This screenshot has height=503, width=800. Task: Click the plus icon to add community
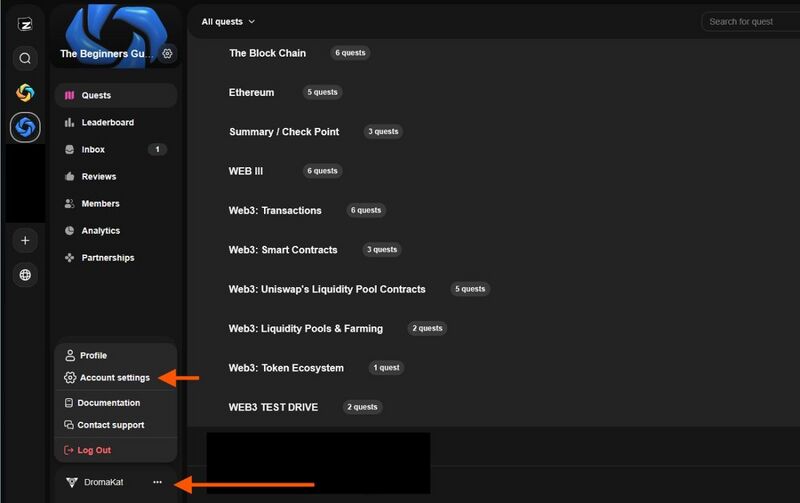[25, 240]
